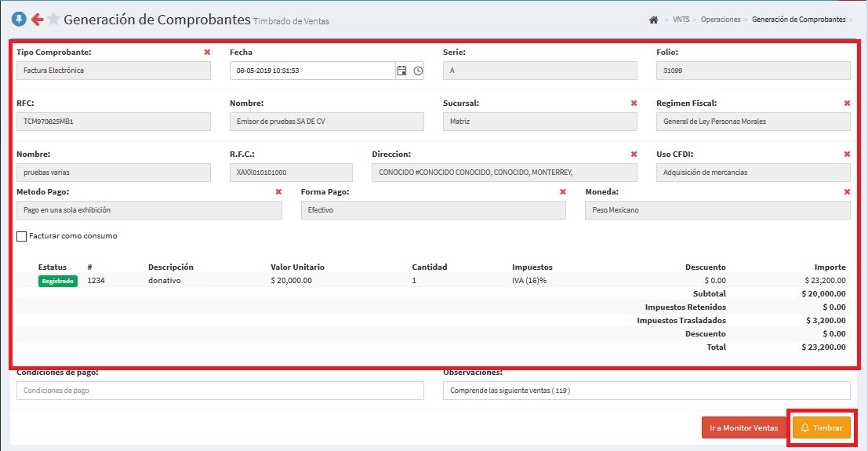Enable Facturar como consumo checkbox
Image resolution: width=868 pixels, height=451 pixels.
pos(22,236)
